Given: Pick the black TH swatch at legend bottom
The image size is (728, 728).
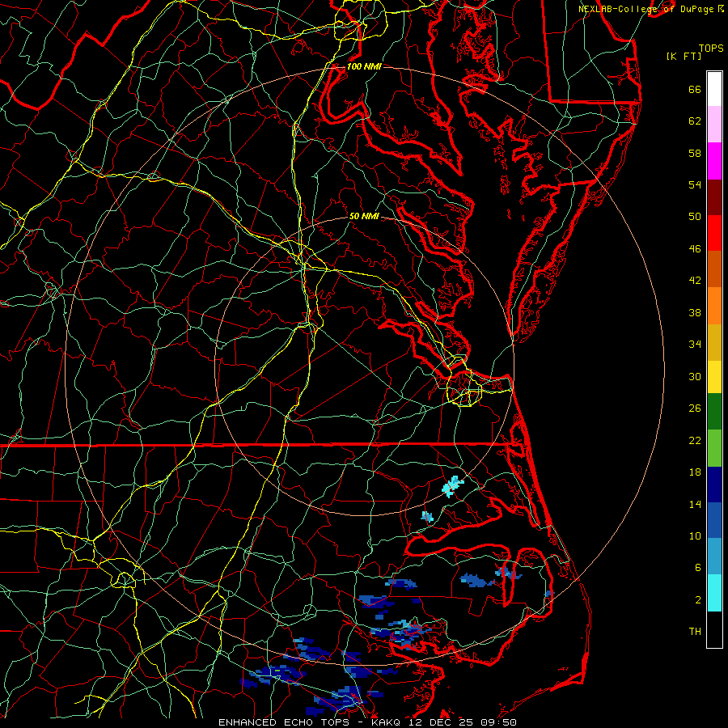Looking at the screenshot, I should click(714, 629).
